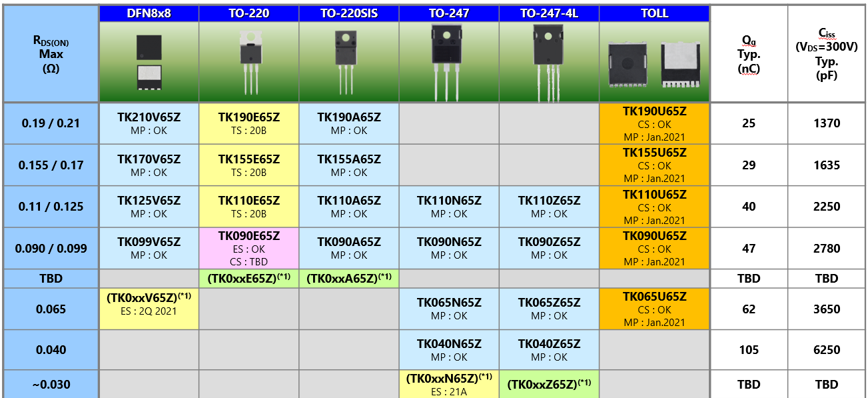The height and width of the screenshot is (398, 868).
Task: Click the Ciss Typ. (pF) header cell
Action: point(827,54)
